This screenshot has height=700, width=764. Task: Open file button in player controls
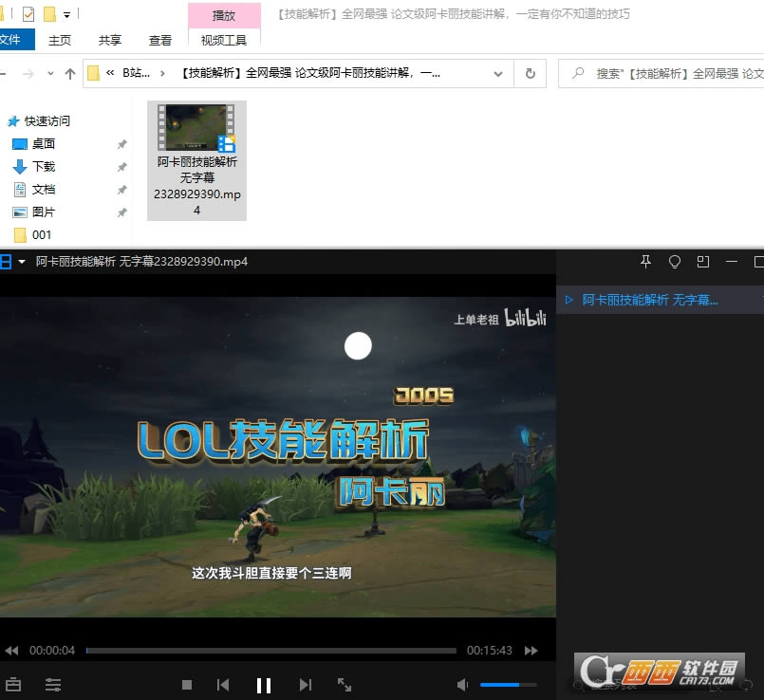tap(13, 685)
